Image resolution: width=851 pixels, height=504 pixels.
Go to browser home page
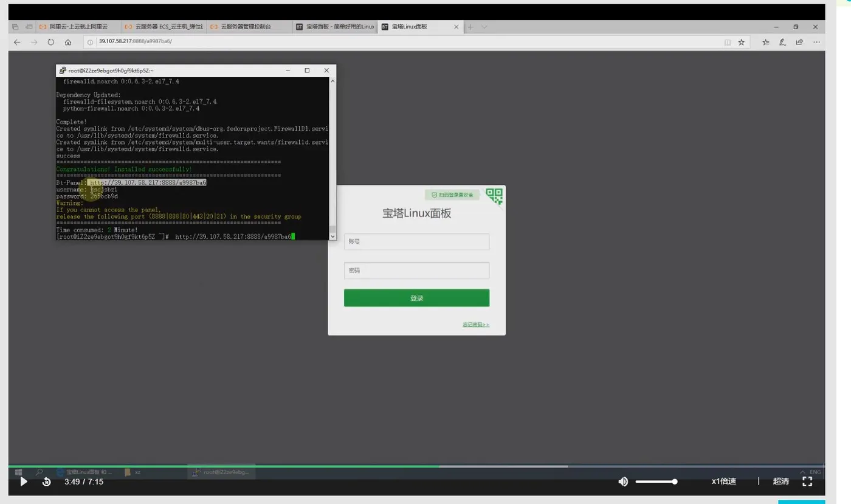point(68,42)
